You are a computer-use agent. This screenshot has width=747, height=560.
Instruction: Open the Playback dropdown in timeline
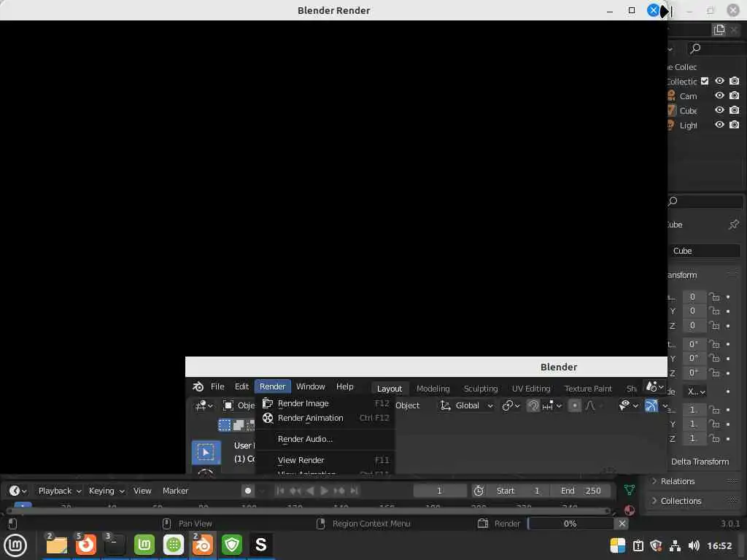point(60,491)
